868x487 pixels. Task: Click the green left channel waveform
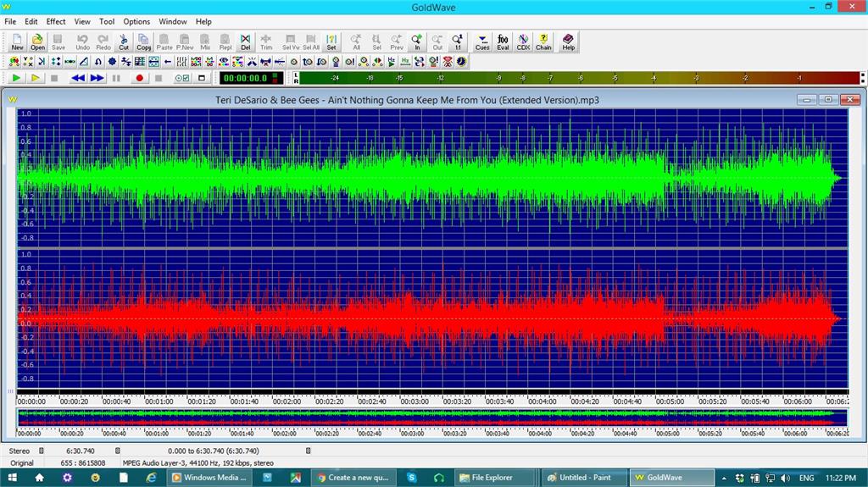click(x=431, y=178)
